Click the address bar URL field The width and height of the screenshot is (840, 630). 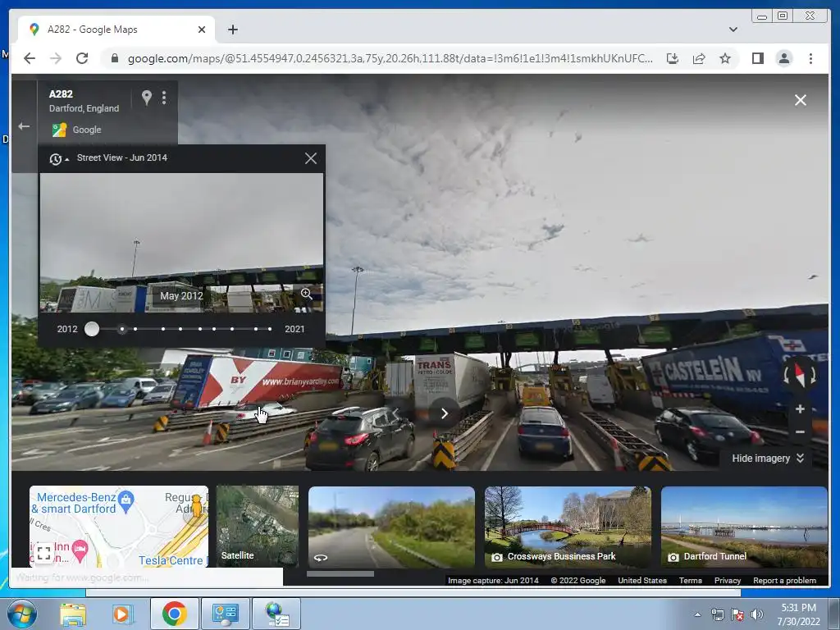pyautogui.click(x=390, y=58)
